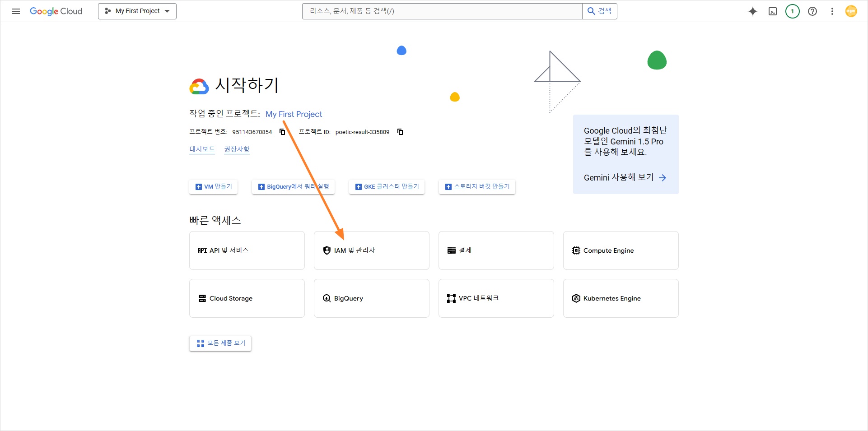
Task: Open the IAM 및 관리자 card
Action: coord(372,250)
